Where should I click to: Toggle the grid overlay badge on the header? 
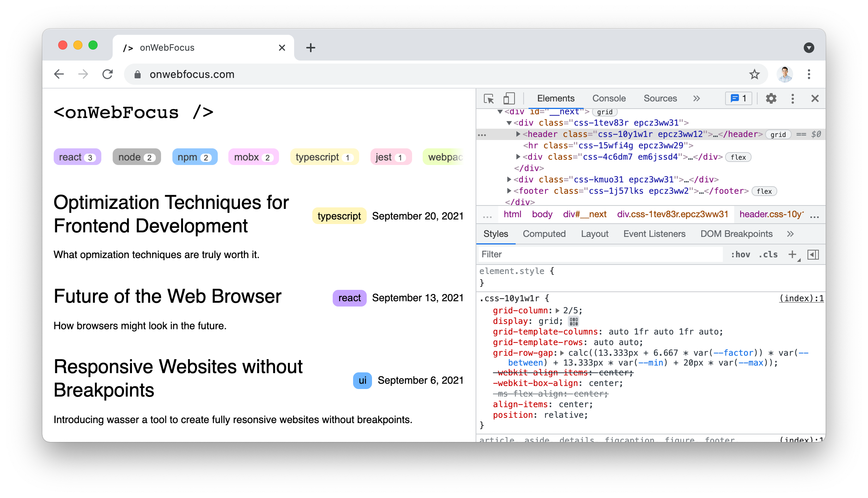(779, 134)
